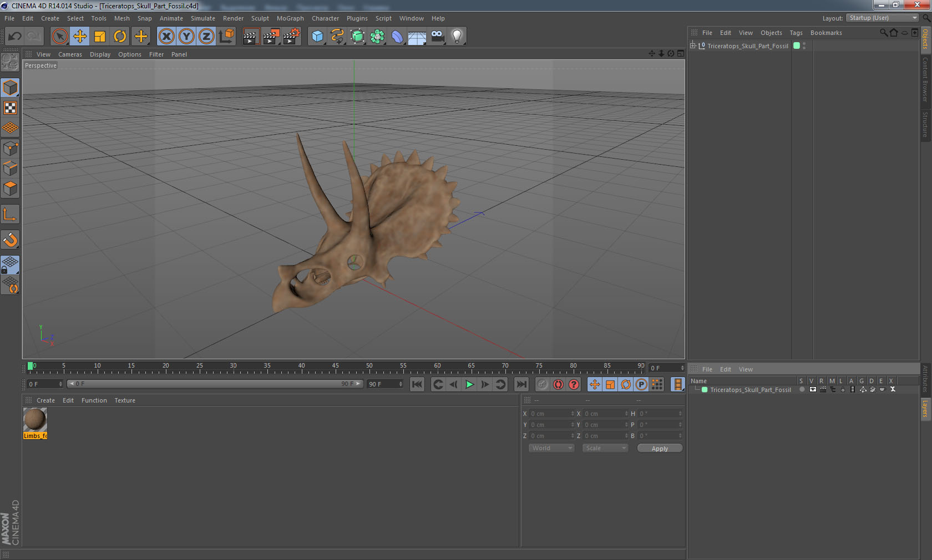Open the deformer objects palette

[397, 37]
